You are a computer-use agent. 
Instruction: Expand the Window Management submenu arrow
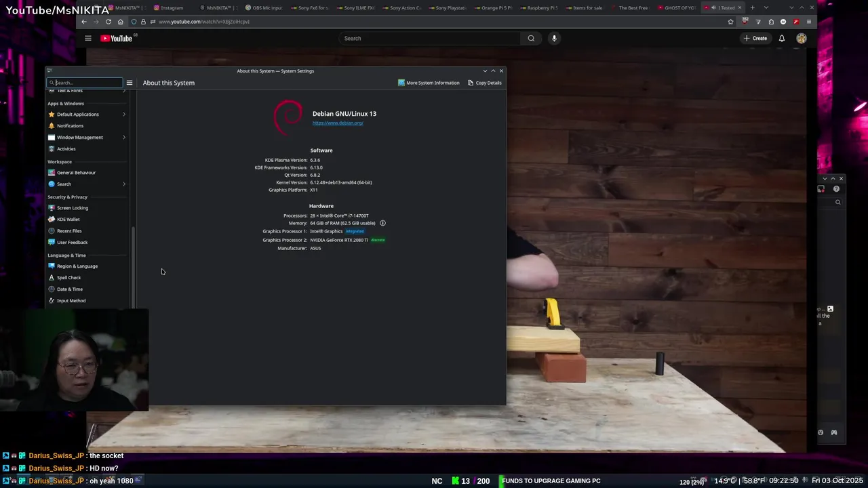[124, 138]
